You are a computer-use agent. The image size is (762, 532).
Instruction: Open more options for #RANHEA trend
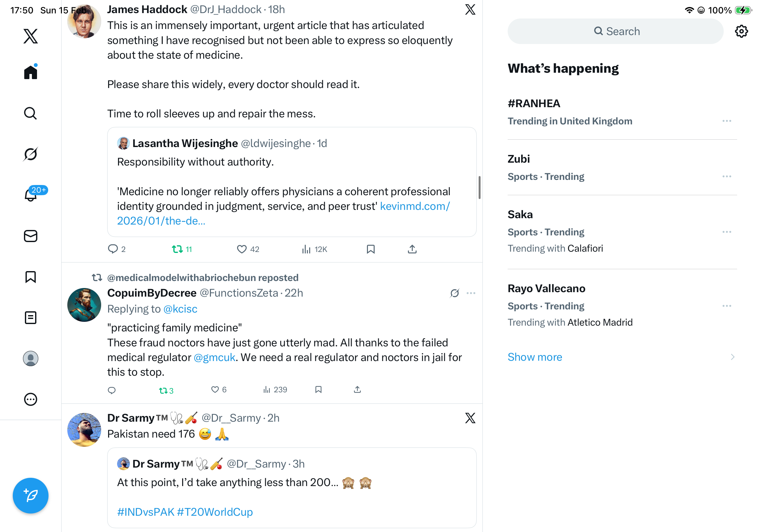[x=727, y=121]
